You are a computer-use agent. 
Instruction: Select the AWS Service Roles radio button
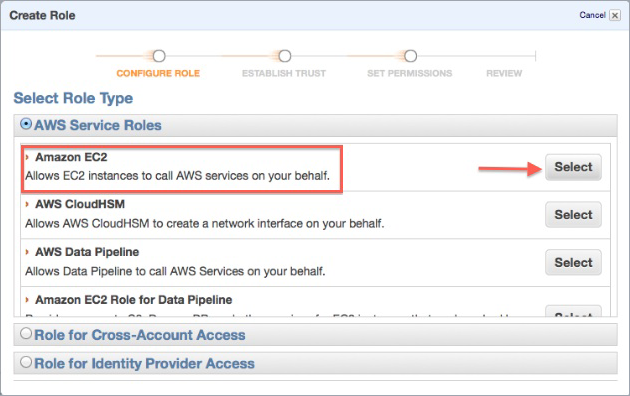click(26, 124)
